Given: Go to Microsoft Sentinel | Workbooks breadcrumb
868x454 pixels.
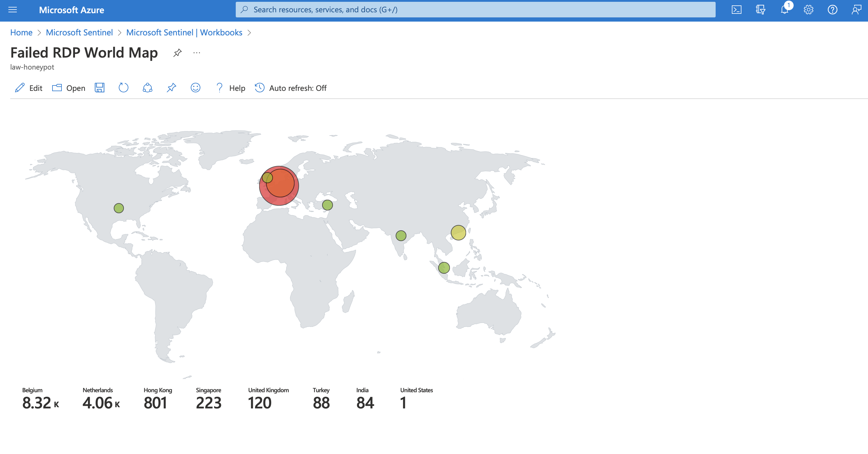Looking at the screenshot, I should coord(184,32).
